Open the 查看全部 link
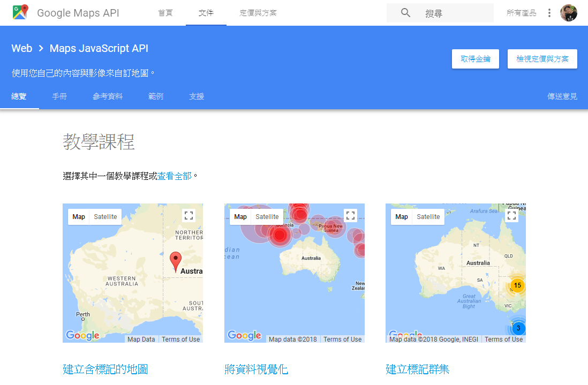 [175, 176]
